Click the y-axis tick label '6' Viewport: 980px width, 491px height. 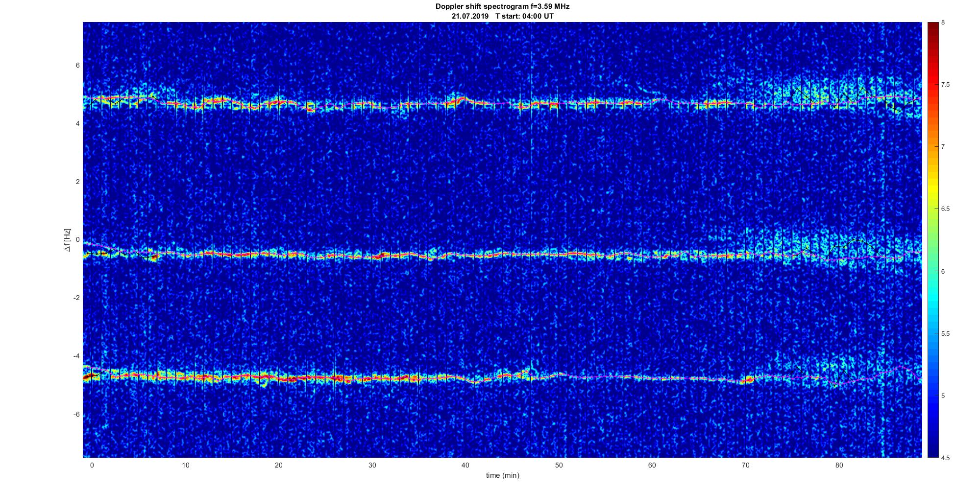tap(78, 66)
